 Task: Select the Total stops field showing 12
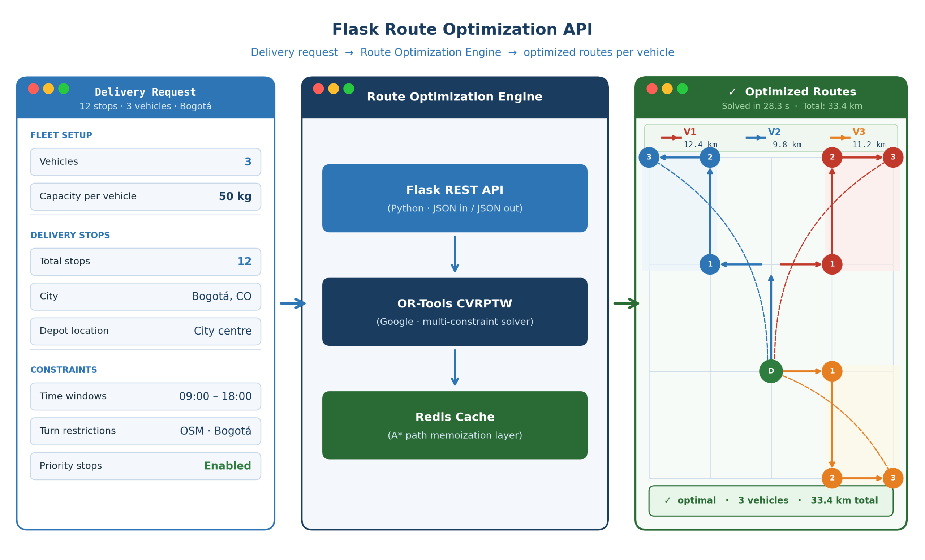pyautogui.click(x=146, y=262)
